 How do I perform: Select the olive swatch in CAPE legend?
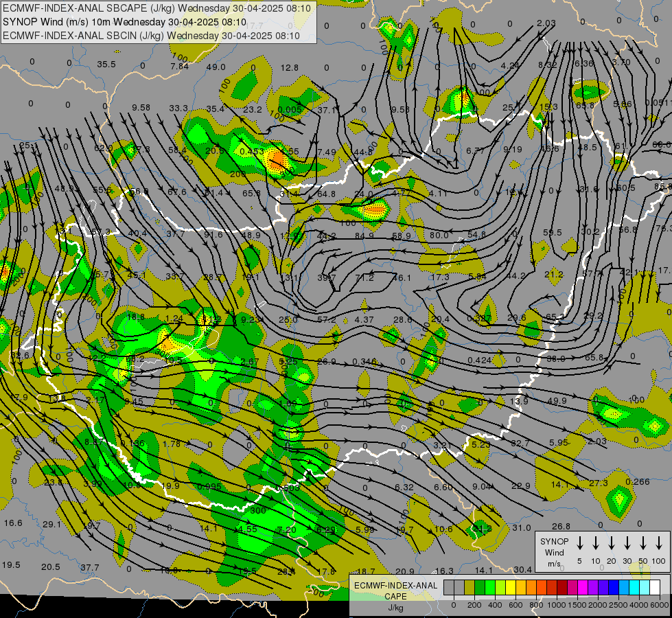click(x=470, y=587)
